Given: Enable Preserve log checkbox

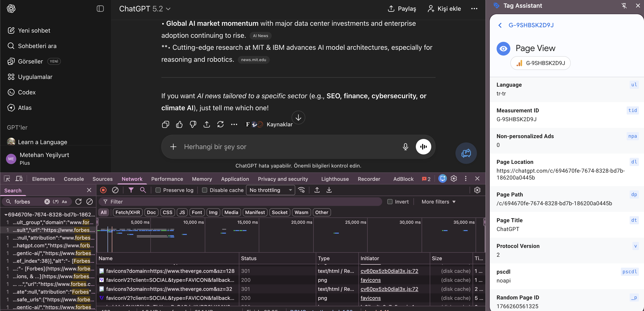Looking at the screenshot, I should click(x=158, y=190).
